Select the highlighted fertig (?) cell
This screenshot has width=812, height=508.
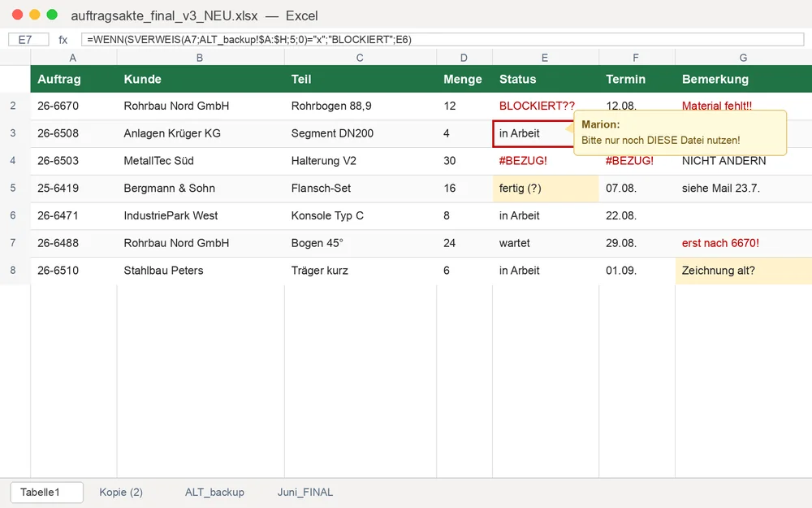[x=546, y=189]
